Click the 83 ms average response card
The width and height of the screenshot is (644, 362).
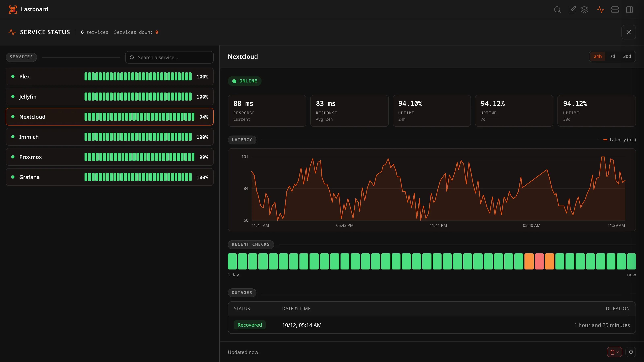(349, 111)
